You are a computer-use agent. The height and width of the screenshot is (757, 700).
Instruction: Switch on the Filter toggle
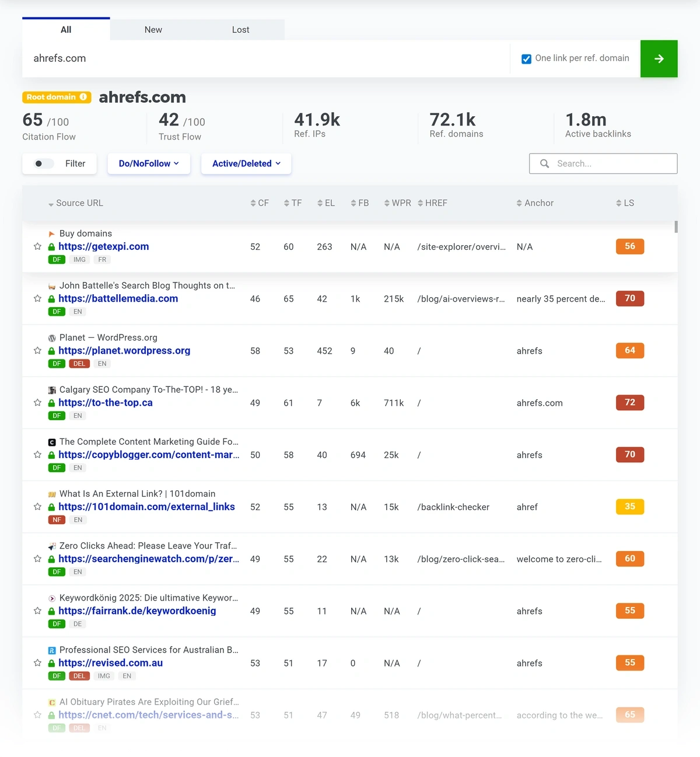43,163
